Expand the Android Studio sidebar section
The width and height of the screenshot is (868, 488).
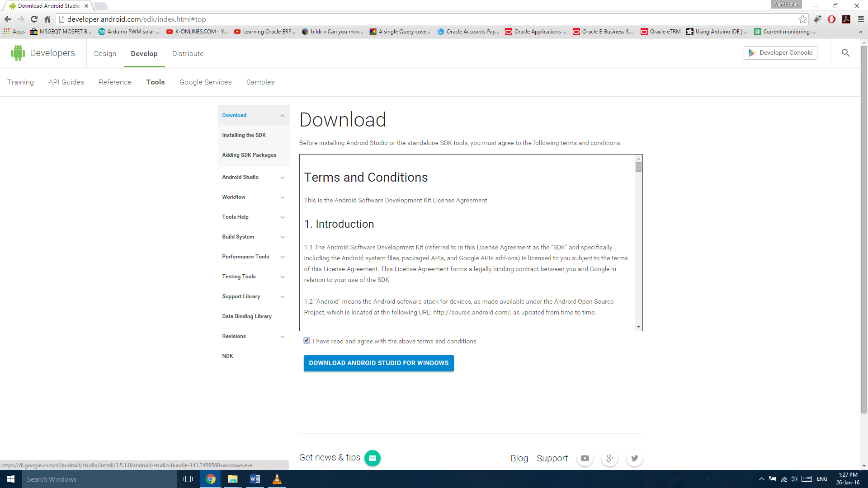pos(283,178)
